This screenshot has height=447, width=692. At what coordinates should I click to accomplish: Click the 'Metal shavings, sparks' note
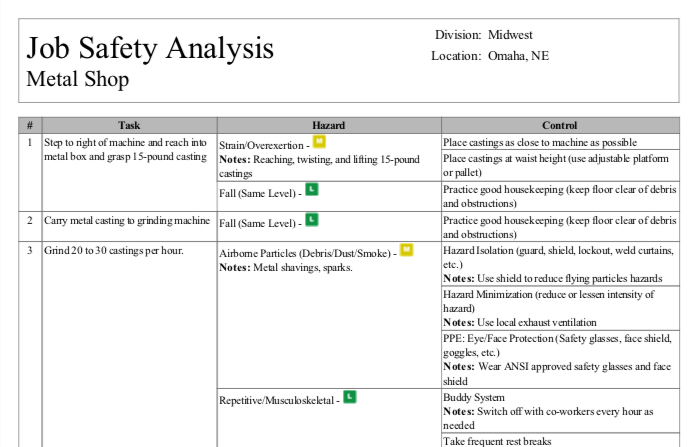(x=286, y=267)
